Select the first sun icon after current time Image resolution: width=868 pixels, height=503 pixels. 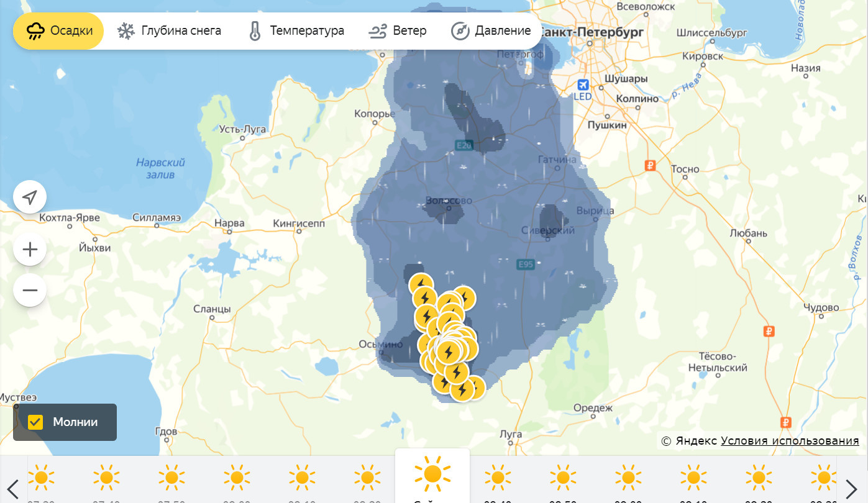(x=498, y=478)
